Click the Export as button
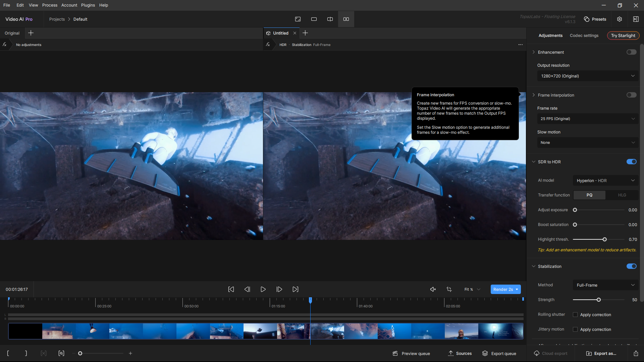 point(601,353)
